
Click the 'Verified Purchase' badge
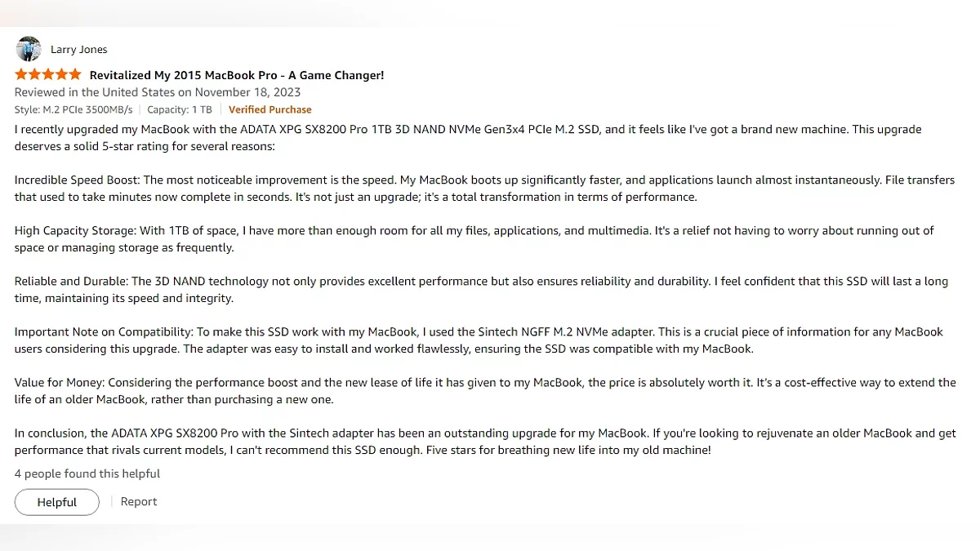pos(269,109)
